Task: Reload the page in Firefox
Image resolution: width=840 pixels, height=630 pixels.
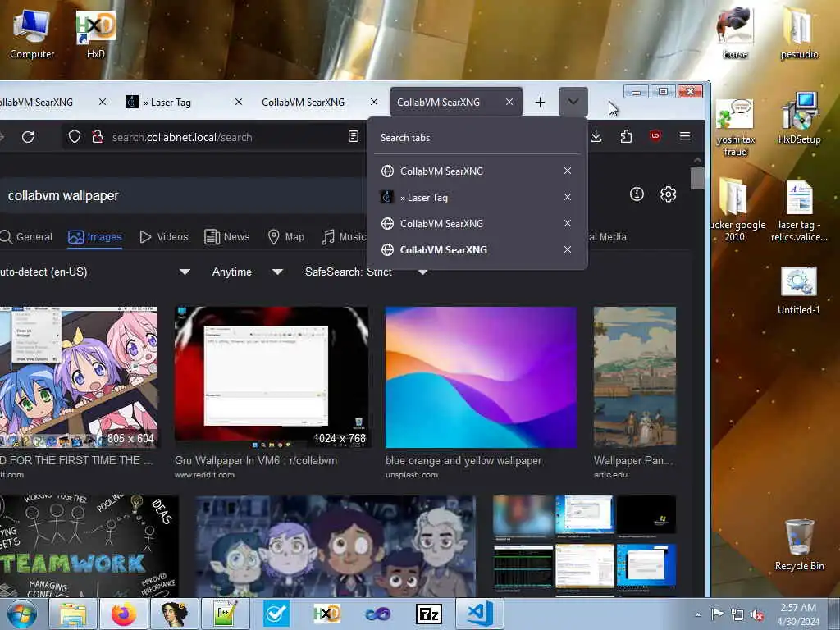Action: (x=28, y=137)
